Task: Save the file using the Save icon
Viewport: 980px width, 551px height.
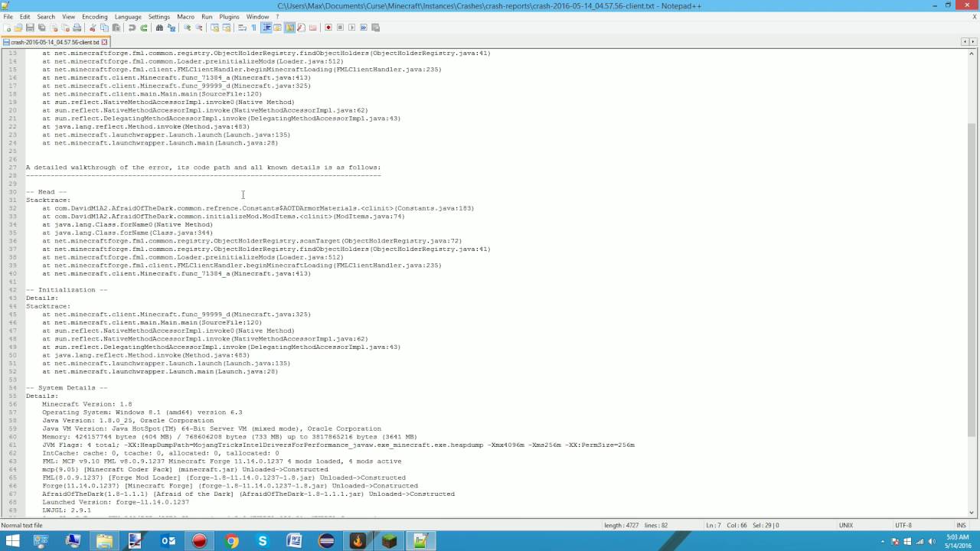Action: click(x=30, y=28)
